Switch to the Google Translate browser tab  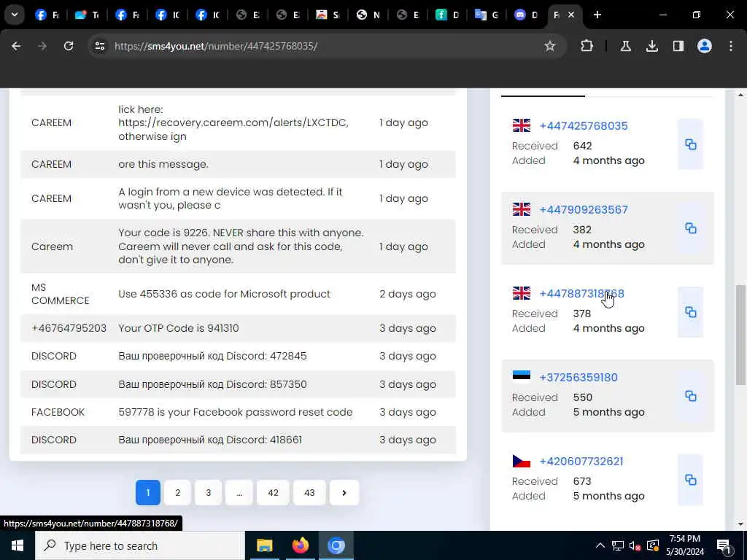tap(487, 15)
